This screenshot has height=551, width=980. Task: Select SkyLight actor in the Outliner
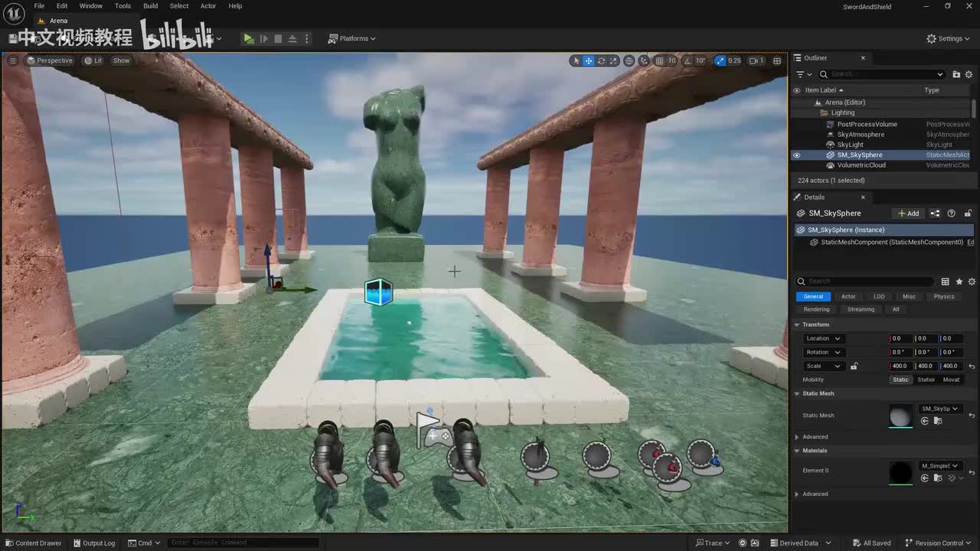[850, 145]
